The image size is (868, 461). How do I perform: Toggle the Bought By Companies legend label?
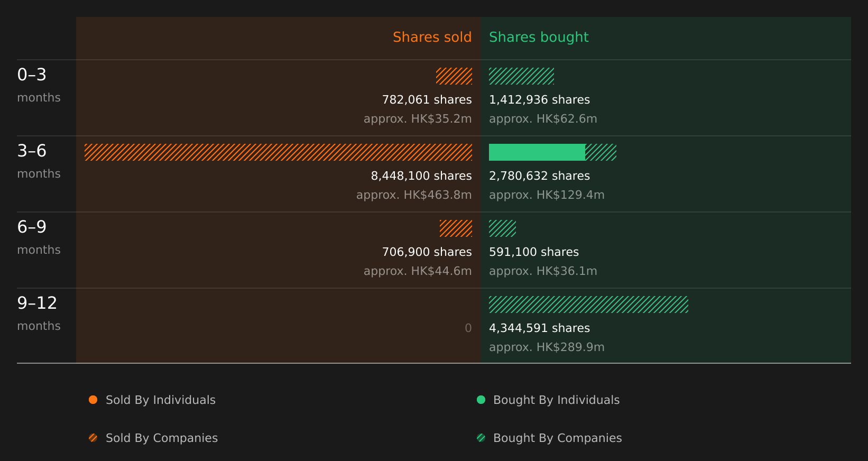click(557, 438)
